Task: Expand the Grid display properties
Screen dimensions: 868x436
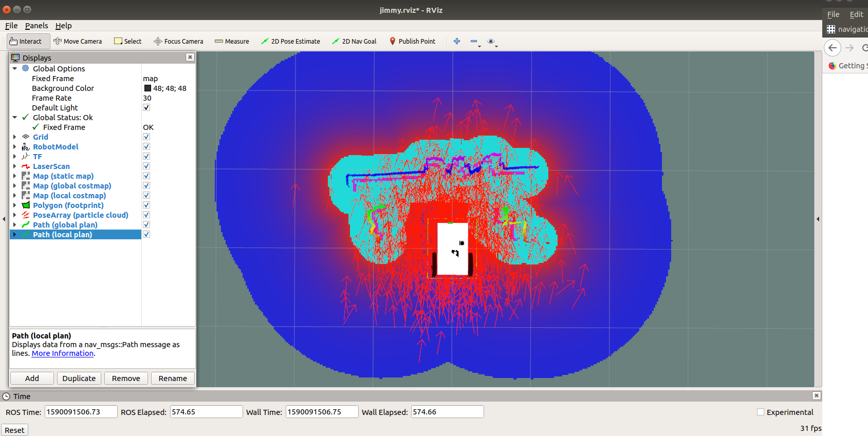Action: click(x=15, y=137)
